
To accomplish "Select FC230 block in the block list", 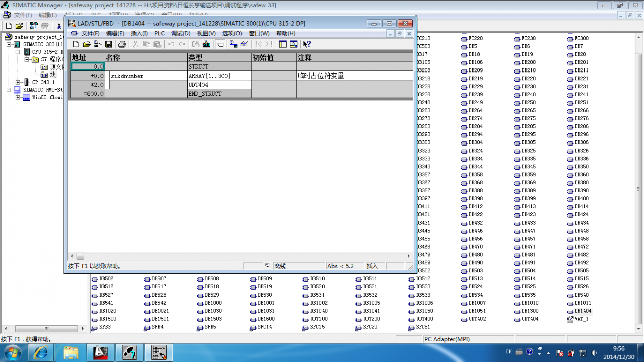I will (x=525, y=38).
